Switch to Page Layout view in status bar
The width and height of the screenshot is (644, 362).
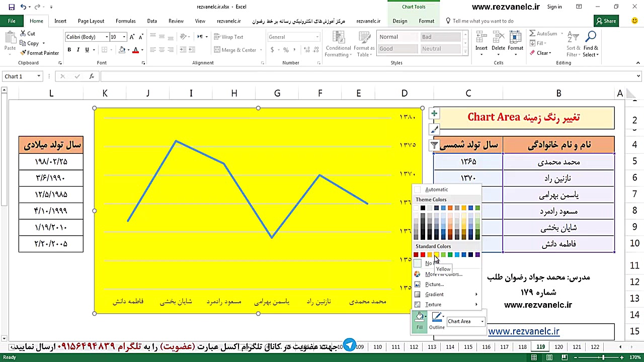tap(550, 357)
